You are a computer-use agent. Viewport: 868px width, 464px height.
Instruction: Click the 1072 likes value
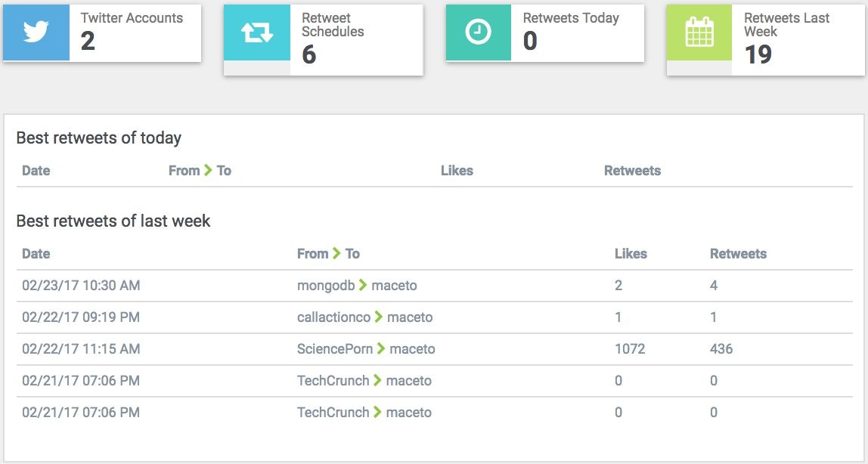[630, 349]
